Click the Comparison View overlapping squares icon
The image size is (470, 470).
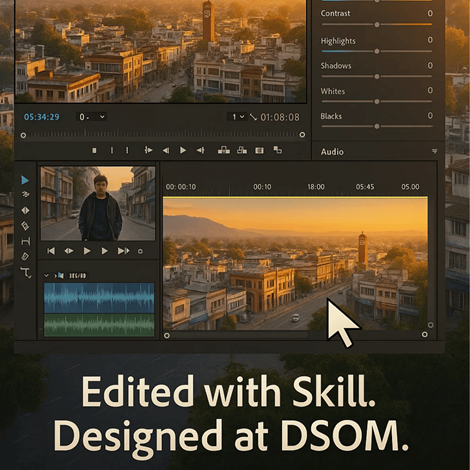pyautogui.click(x=278, y=150)
